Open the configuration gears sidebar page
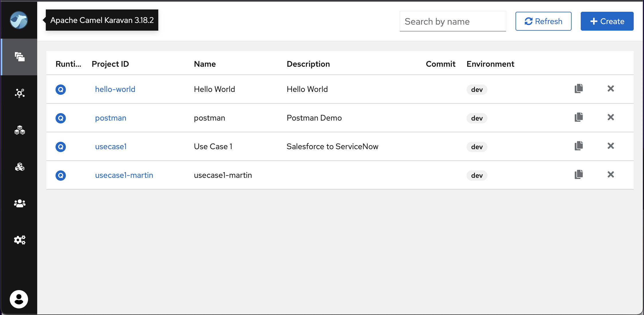Image resolution: width=644 pixels, height=315 pixels. tap(19, 240)
